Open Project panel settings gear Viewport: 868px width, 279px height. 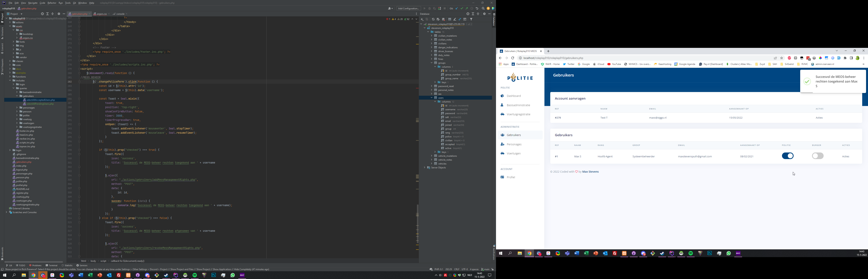pyautogui.click(x=59, y=14)
